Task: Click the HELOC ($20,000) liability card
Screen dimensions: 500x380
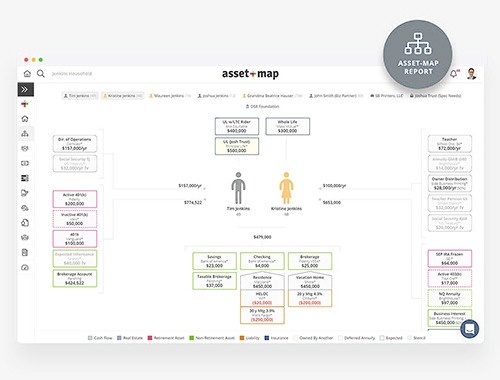Action: click(x=262, y=298)
